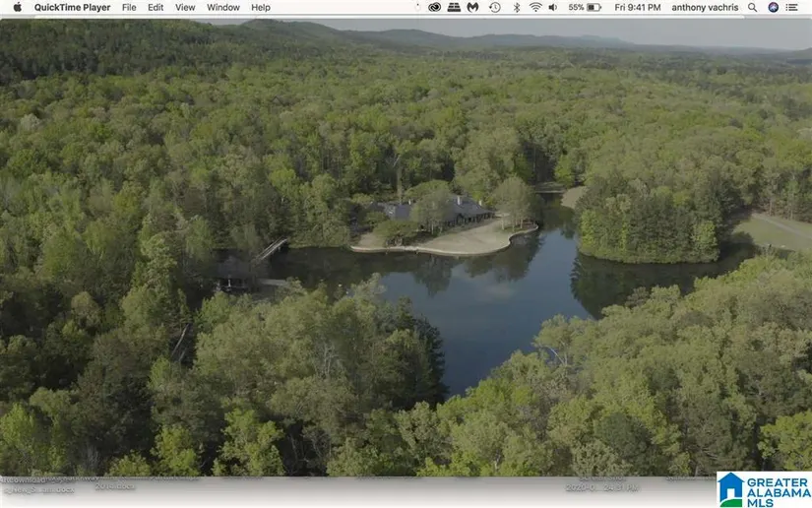This screenshot has height=508, width=812.
Task: Open the QuickTime Player application menu
Action: (72, 7)
